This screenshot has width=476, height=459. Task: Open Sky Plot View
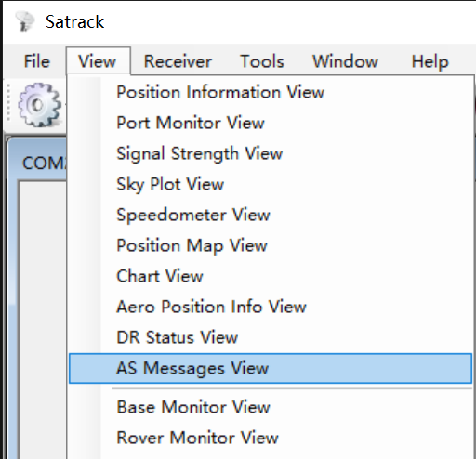point(271,184)
